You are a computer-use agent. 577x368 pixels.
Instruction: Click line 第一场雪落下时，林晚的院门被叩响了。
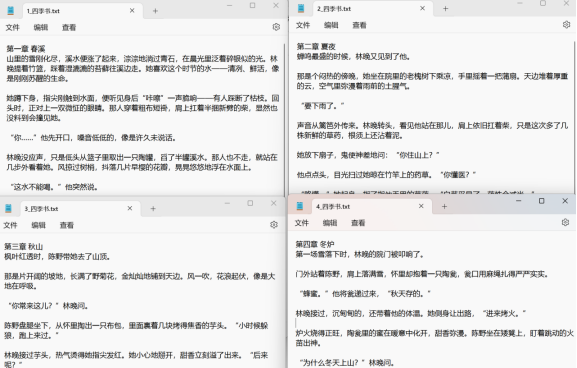point(360,254)
